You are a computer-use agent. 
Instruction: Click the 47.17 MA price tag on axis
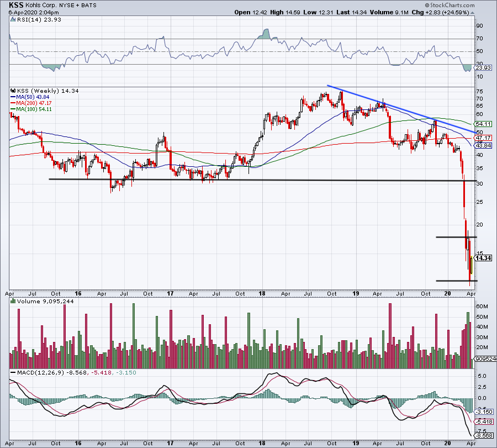(483, 138)
